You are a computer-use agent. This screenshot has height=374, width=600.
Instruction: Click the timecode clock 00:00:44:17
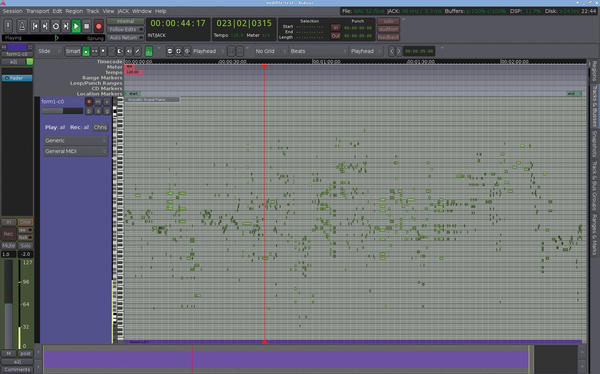point(178,23)
